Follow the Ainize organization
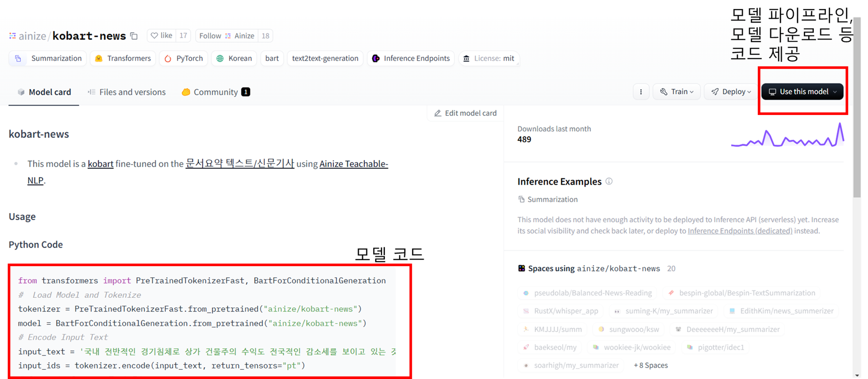Screen dimensions: 868x379 pyautogui.click(x=227, y=36)
